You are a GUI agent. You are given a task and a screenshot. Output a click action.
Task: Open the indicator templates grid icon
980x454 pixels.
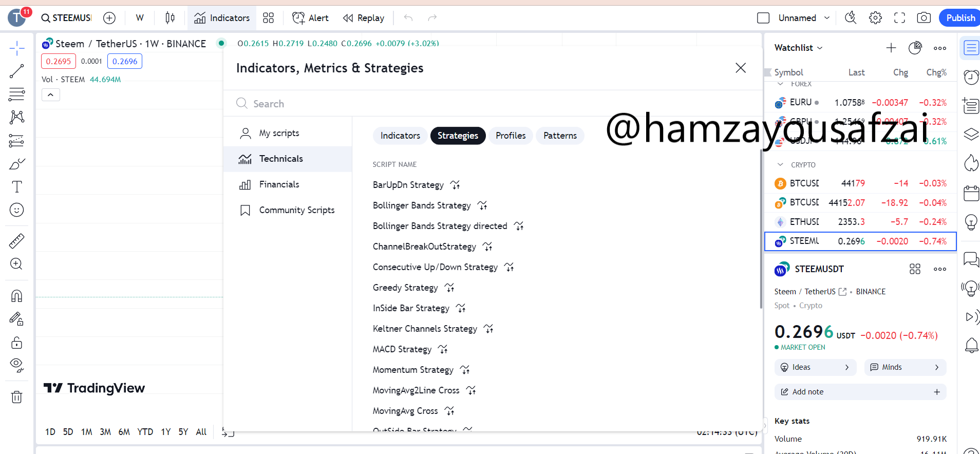pos(268,18)
